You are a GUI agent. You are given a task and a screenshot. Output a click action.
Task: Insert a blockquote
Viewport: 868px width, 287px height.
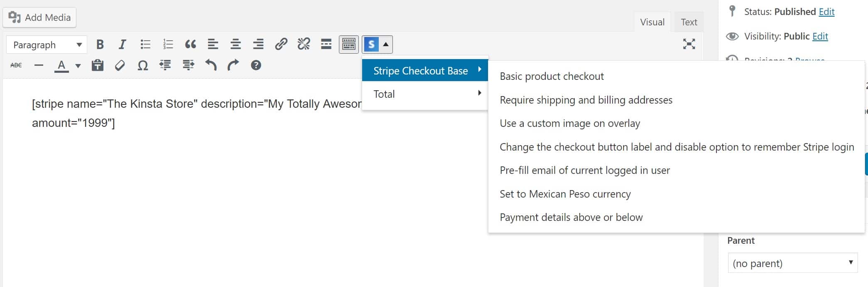click(191, 45)
